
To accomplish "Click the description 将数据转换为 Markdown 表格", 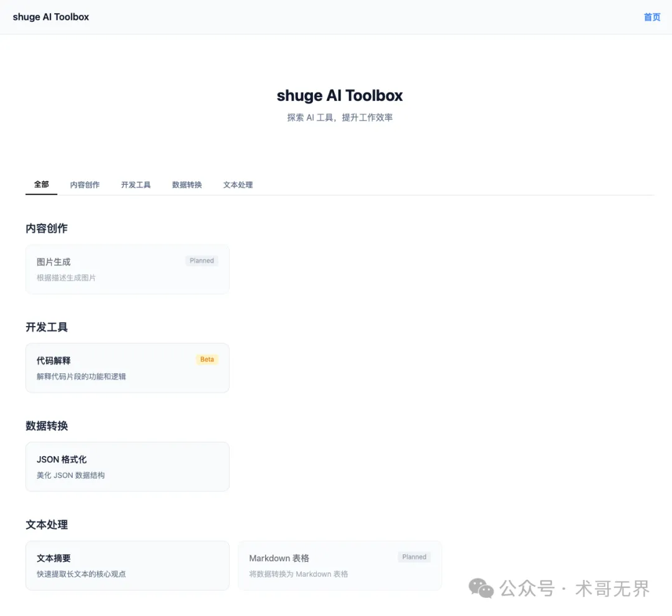I will click(x=299, y=574).
